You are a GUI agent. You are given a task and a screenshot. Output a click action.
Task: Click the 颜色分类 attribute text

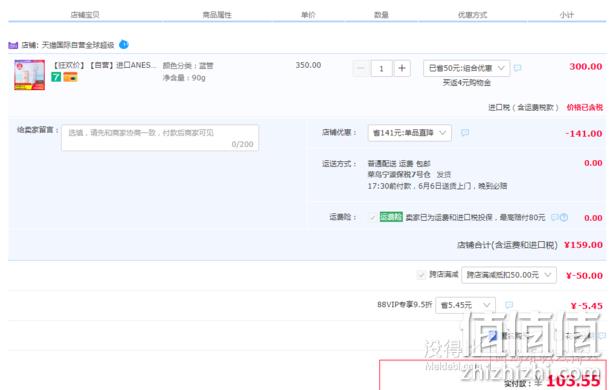[x=188, y=66]
